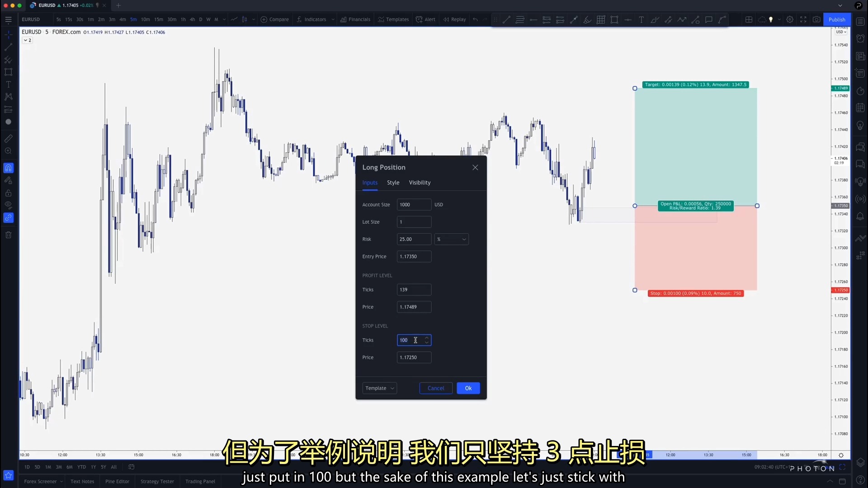The height and width of the screenshot is (488, 868).
Task: Click the Ok button to confirm
Action: click(x=468, y=388)
